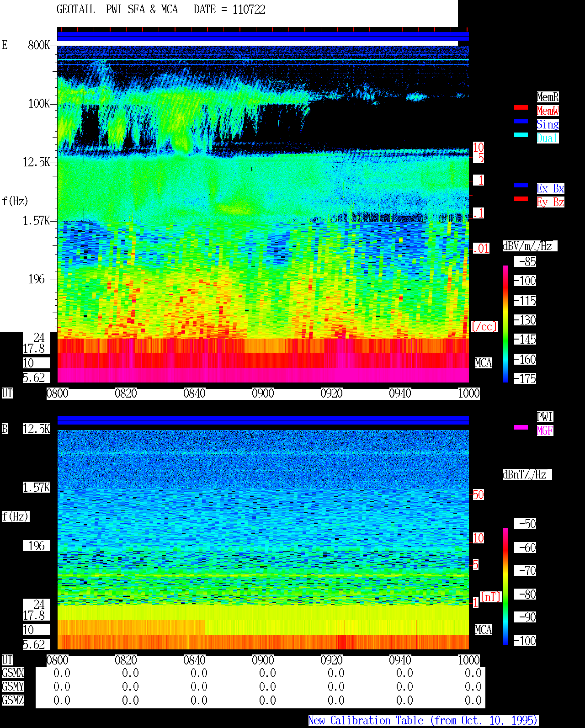Click the 5.62 MCA label on B panel
This screenshot has height=728, width=585.
click(34, 645)
